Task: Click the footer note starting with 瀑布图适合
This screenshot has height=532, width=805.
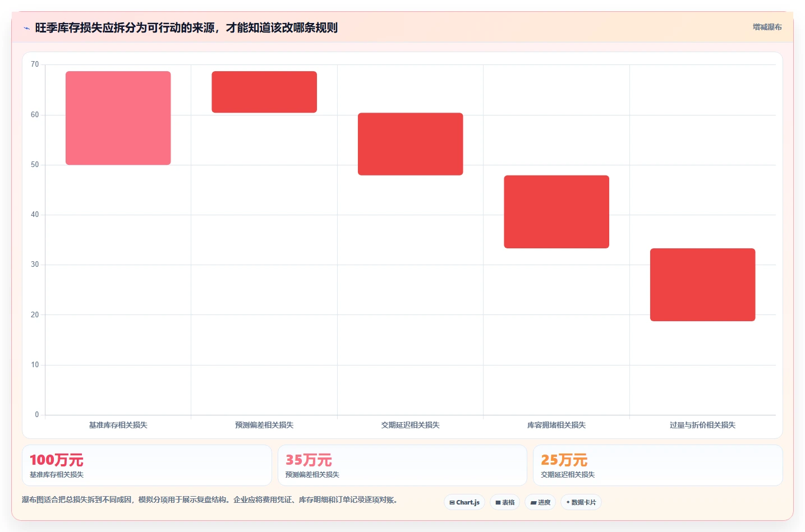Action: point(211,499)
